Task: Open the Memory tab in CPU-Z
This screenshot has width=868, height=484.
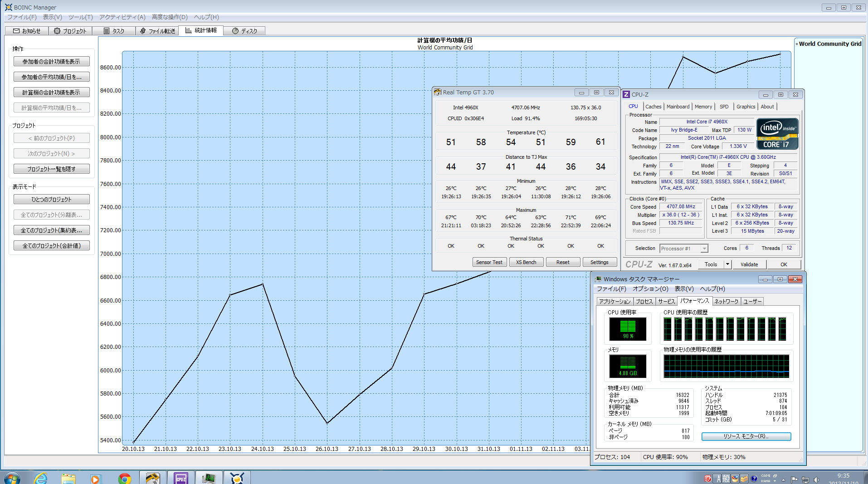Action: pyautogui.click(x=703, y=107)
